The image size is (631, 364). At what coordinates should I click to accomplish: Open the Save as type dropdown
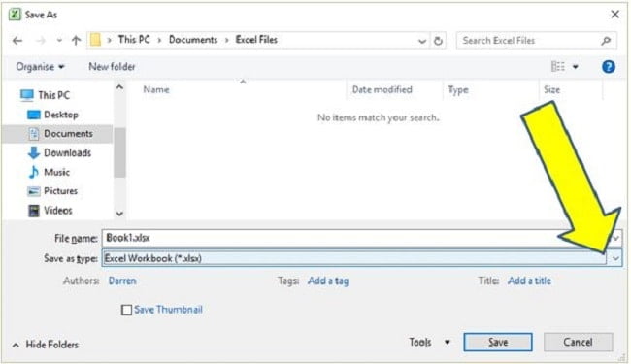click(362, 258)
